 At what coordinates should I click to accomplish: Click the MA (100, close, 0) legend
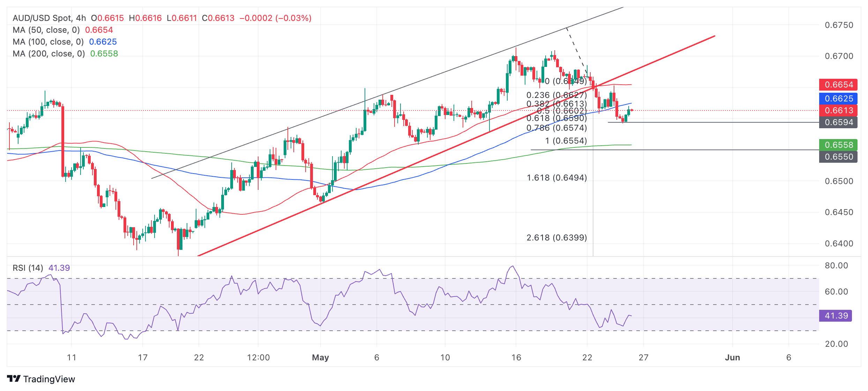tap(48, 42)
